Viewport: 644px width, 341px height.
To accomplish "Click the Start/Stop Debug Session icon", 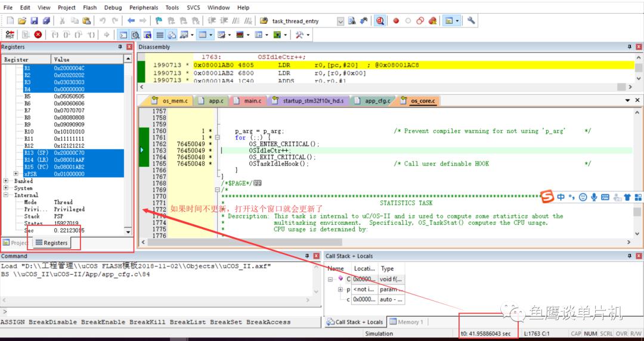I will [x=380, y=20].
